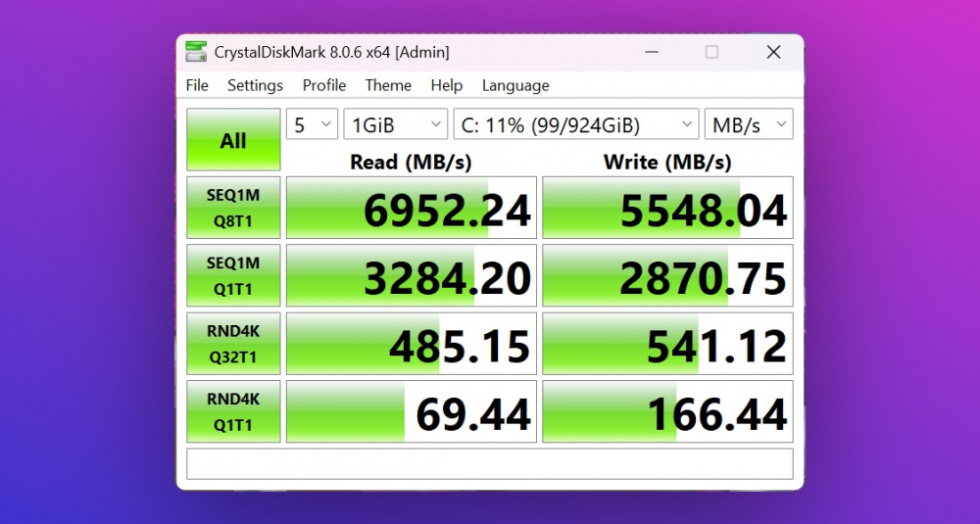Run all benchmarks with the All button
This screenshot has height=524, width=980.
click(x=233, y=140)
